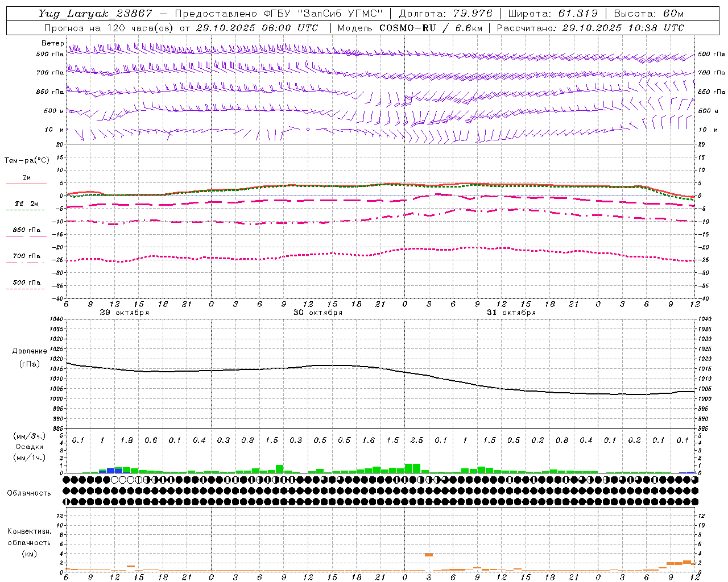Click the orange convective bar near 4 km
Image resolution: width=728 pixels, height=582 pixels.
[x=429, y=555]
